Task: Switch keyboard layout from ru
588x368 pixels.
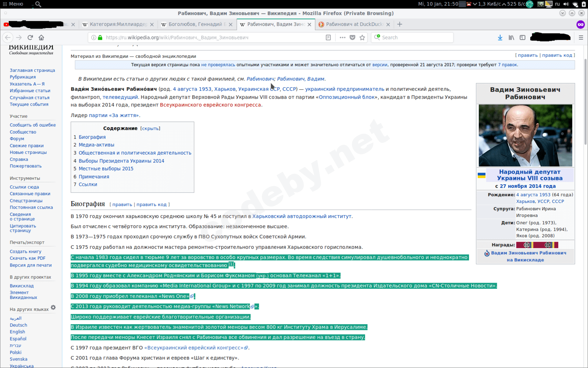Action: coord(557,4)
